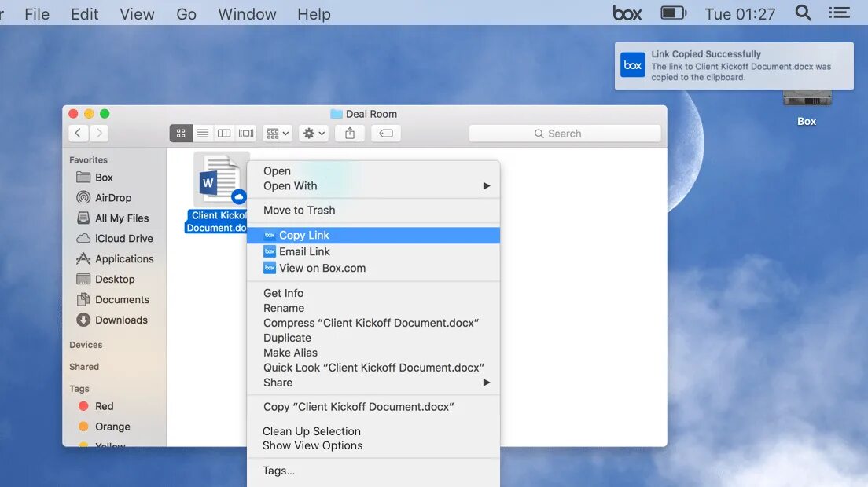Open the Help menu
The image size is (868, 487).
[x=314, y=14]
